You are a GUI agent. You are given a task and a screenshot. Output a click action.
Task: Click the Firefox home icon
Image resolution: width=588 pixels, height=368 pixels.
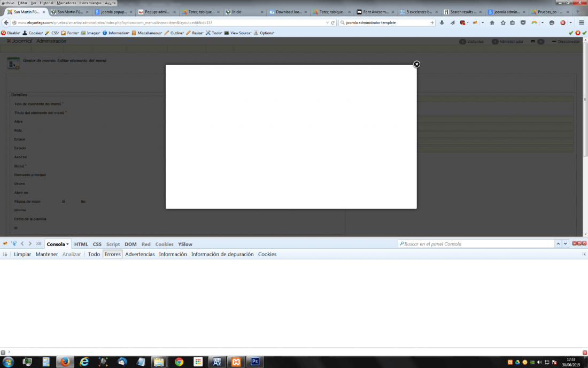pyautogui.click(x=492, y=22)
